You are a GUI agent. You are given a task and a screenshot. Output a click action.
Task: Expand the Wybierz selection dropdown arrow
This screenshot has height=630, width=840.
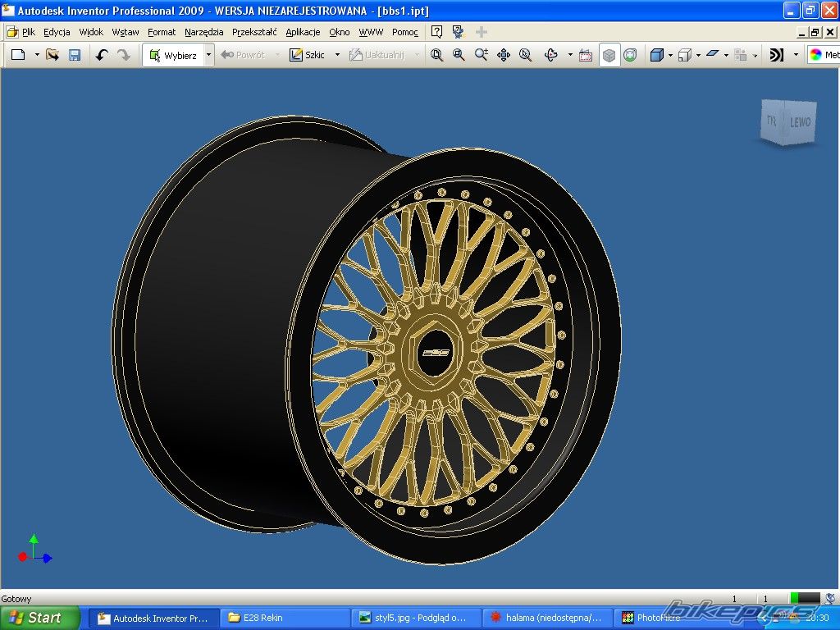pyautogui.click(x=208, y=55)
